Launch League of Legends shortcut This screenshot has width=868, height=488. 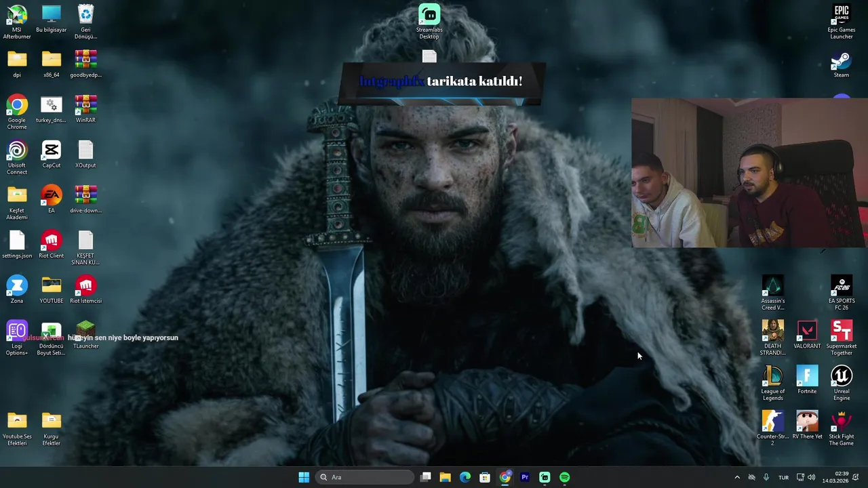click(773, 384)
